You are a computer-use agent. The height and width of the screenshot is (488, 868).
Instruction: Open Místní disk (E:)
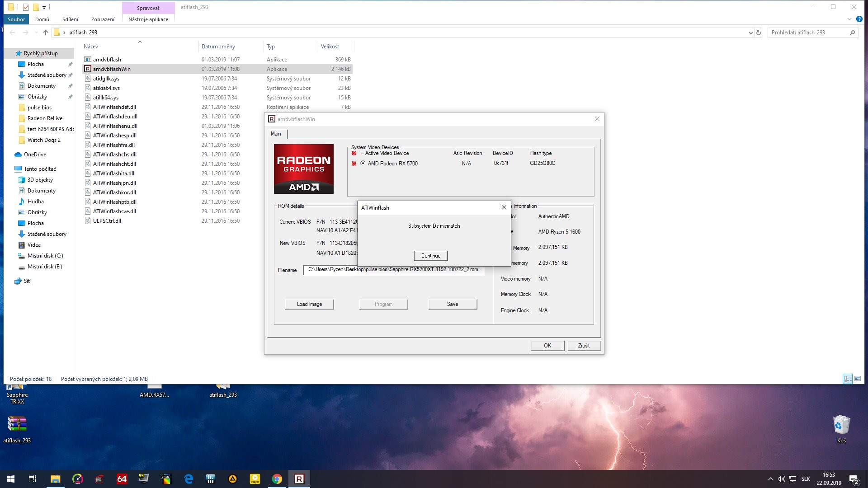[x=45, y=267]
